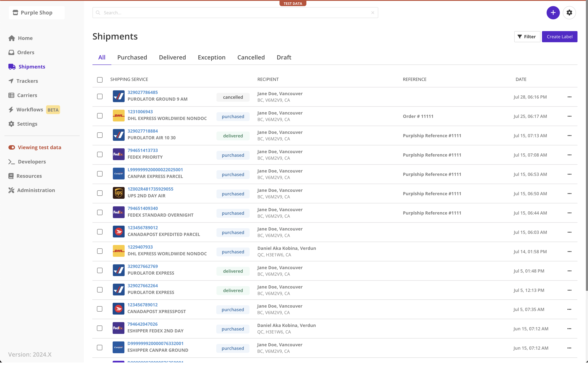Expand row menu for FedEx Priority shipment
The width and height of the screenshot is (588, 382).
click(569, 155)
